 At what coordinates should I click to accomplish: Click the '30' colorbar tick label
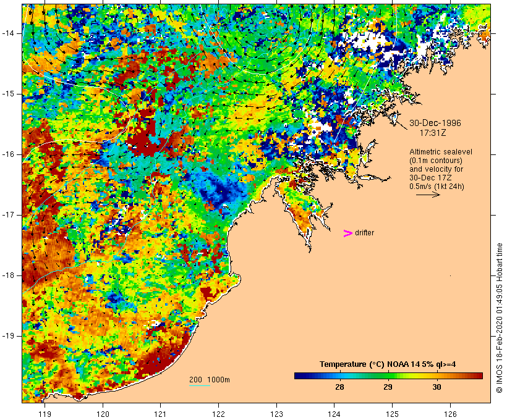[437, 387]
